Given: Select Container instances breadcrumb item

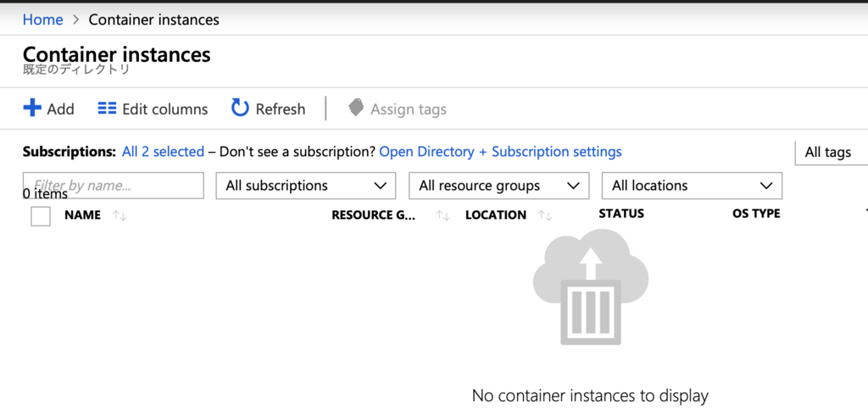Looking at the screenshot, I should (x=153, y=20).
